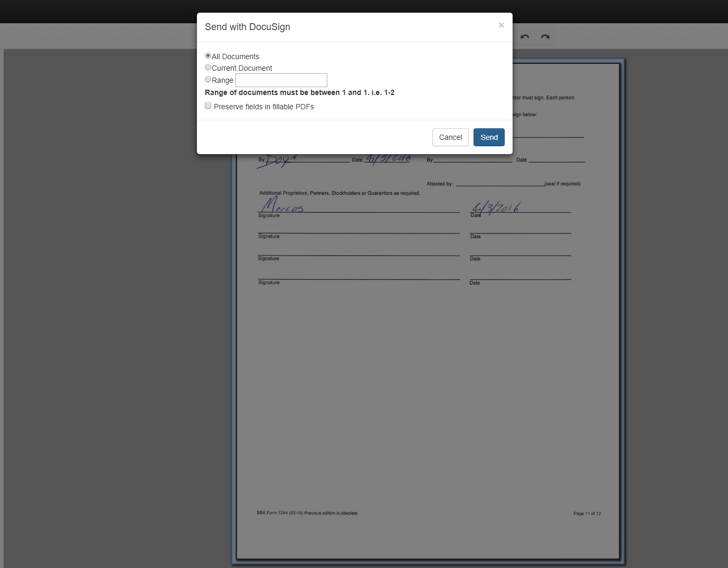Click the Range text input box
The height and width of the screenshot is (568, 728).
click(281, 80)
